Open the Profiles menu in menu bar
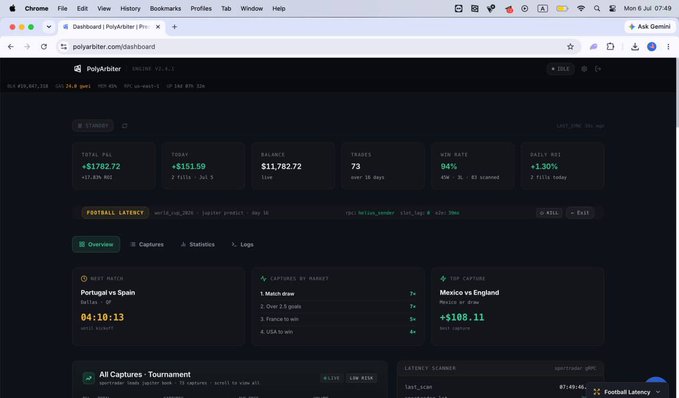Image resolution: width=679 pixels, height=398 pixels. (201, 8)
